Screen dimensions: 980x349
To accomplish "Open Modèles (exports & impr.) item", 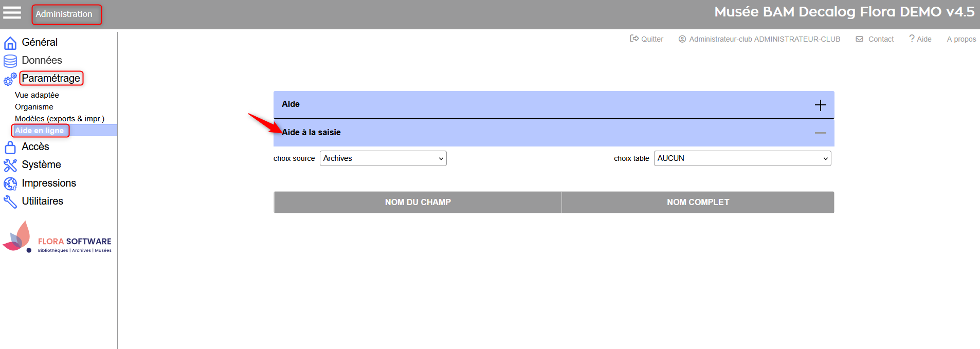I will [x=60, y=119].
